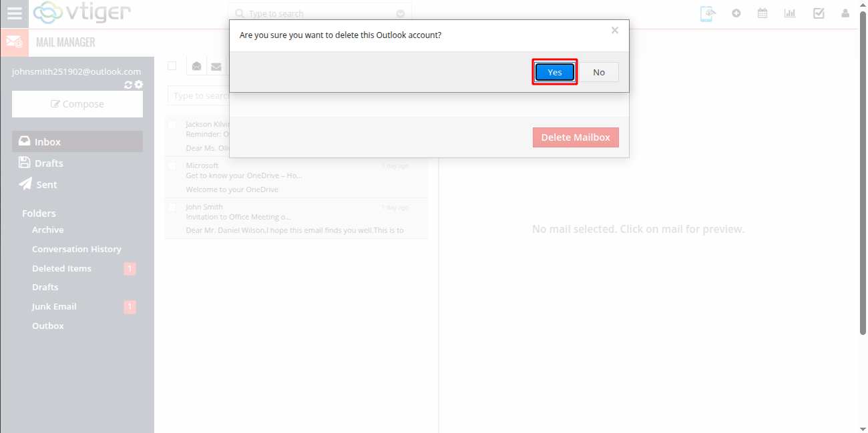Viewport: 868px width, 433px height.
Task: Open the reports chart icon
Action: tap(790, 13)
